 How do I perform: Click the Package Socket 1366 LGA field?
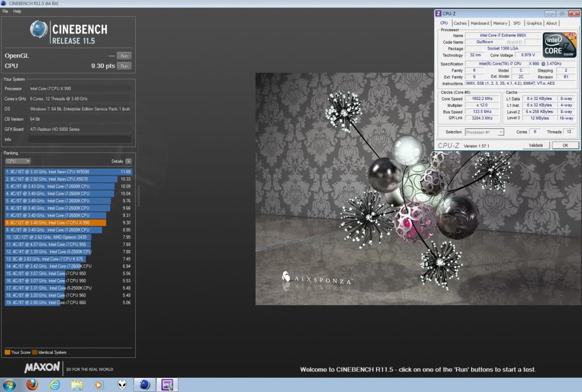[503, 49]
